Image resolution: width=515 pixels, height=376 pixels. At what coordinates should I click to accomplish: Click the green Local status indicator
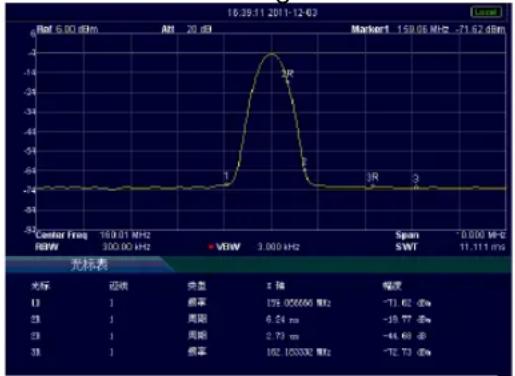click(486, 12)
